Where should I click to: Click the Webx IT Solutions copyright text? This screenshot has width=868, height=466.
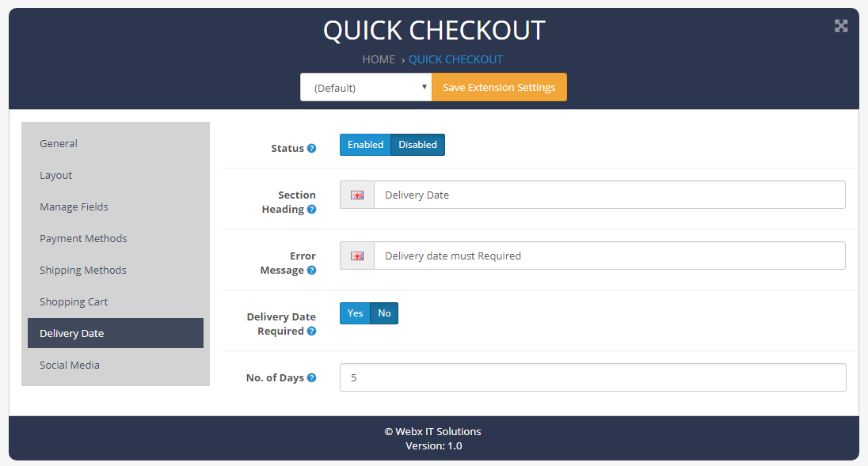(x=433, y=431)
